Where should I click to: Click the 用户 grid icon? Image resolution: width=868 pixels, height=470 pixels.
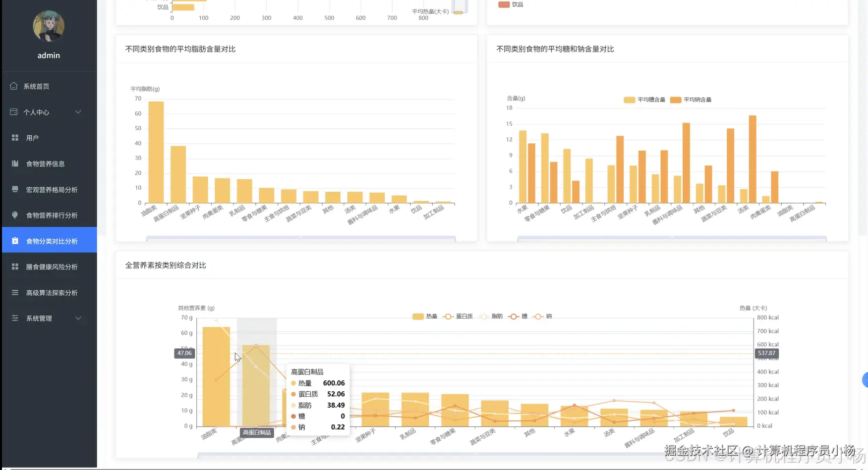(15, 138)
